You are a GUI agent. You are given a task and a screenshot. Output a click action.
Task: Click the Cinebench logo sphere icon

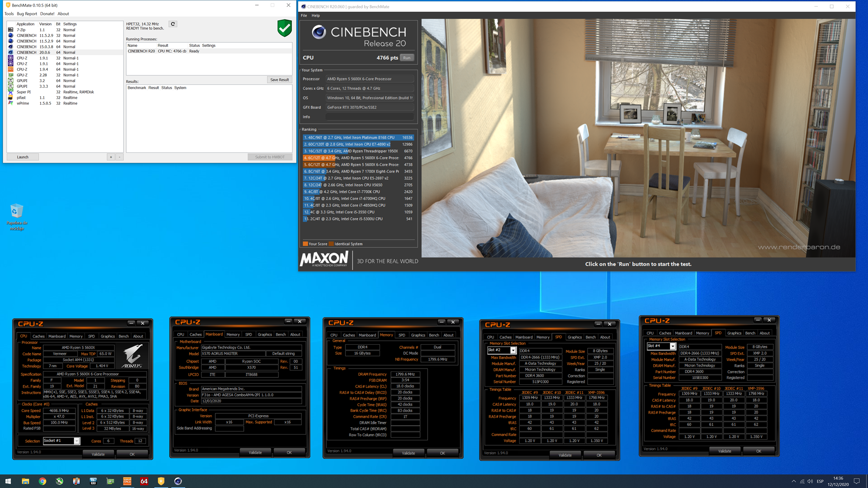319,32
